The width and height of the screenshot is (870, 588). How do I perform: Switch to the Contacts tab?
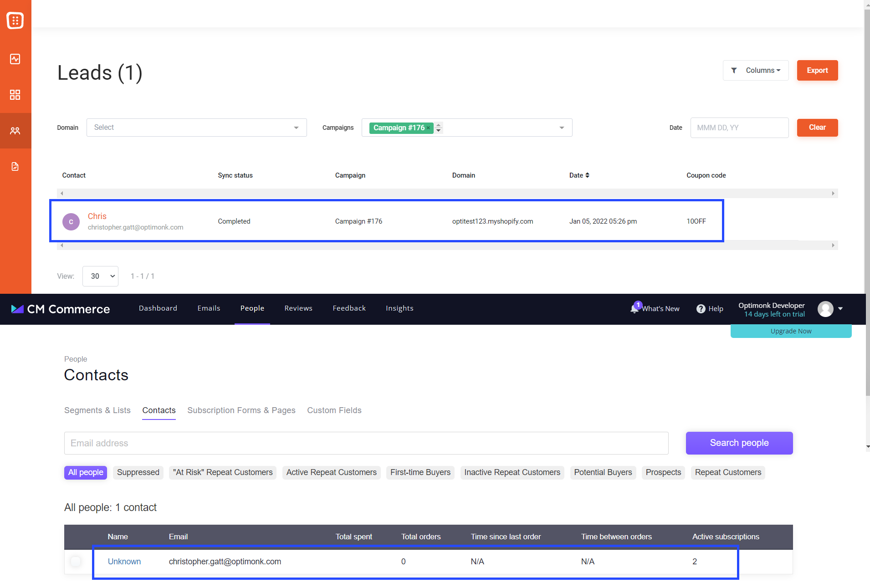159,410
